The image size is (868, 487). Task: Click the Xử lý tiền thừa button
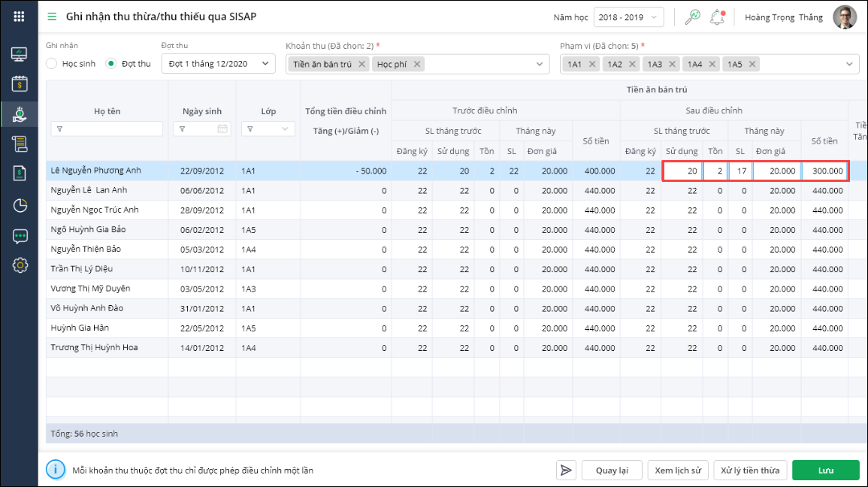pyautogui.click(x=750, y=470)
